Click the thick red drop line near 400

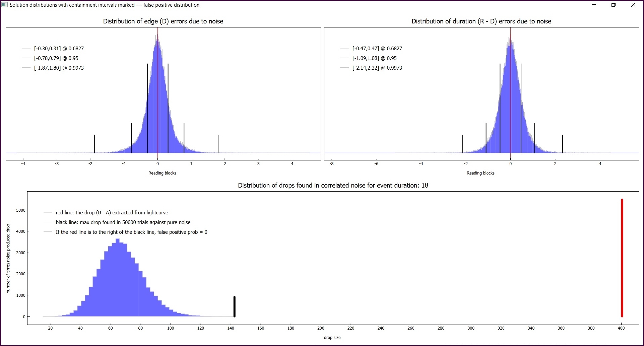pos(622,258)
